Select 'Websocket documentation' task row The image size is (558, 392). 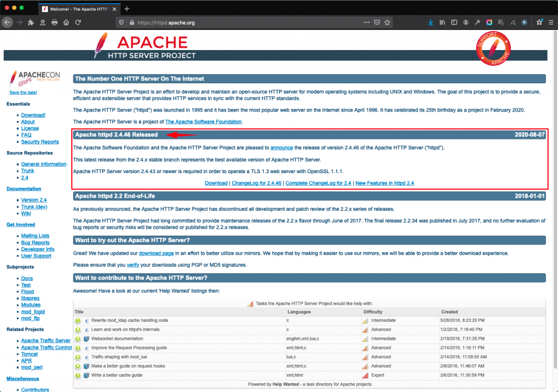[x=310, y=339]
